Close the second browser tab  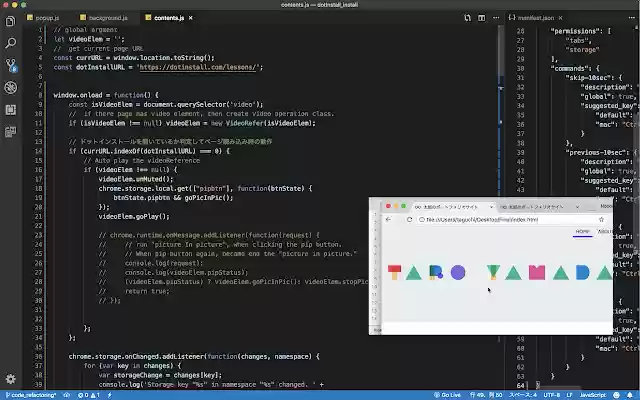577,207
